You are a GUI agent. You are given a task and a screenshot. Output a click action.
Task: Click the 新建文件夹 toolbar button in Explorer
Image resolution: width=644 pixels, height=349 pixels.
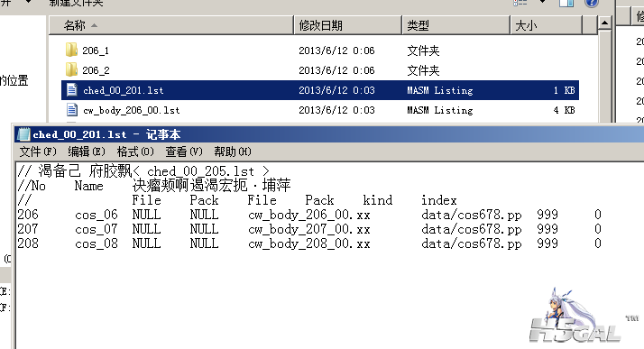77,3
